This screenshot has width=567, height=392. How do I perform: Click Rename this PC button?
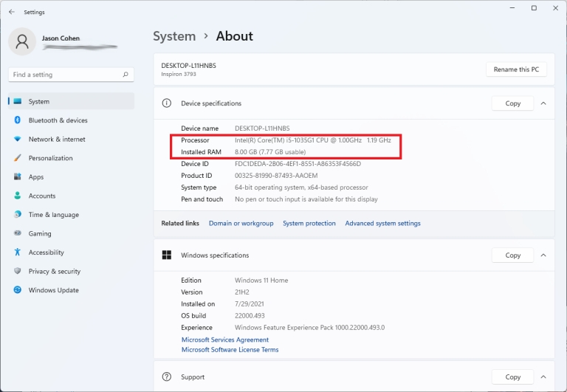[x=516, y=69]
